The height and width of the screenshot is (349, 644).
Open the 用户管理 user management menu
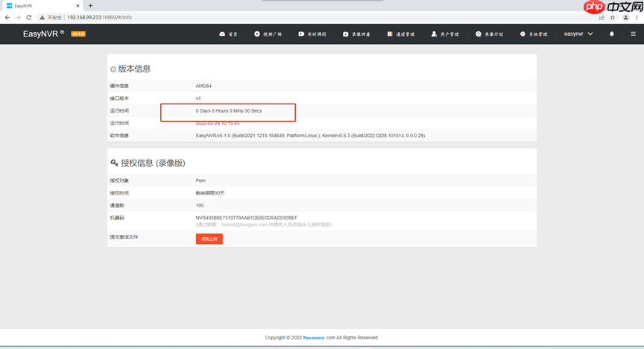point(445,34)
